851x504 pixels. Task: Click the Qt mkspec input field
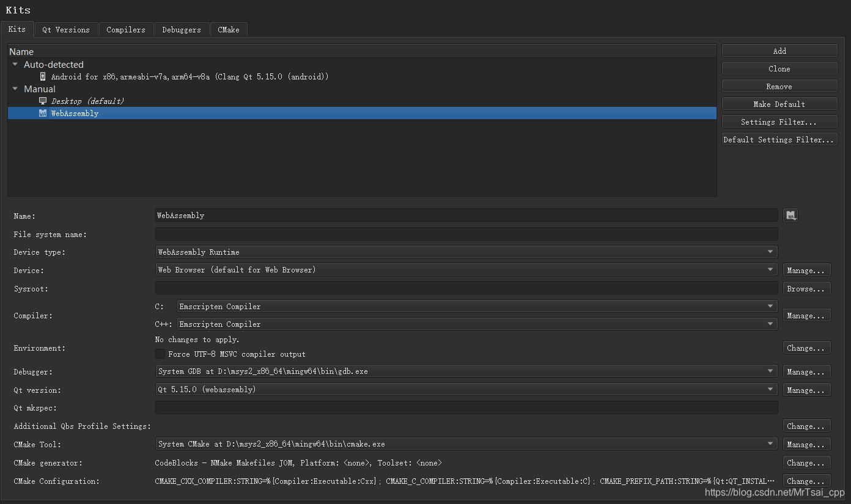466,407
